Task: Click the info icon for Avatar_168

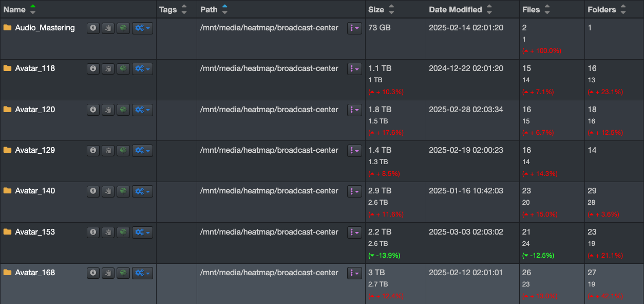Action: click(93, 273)
